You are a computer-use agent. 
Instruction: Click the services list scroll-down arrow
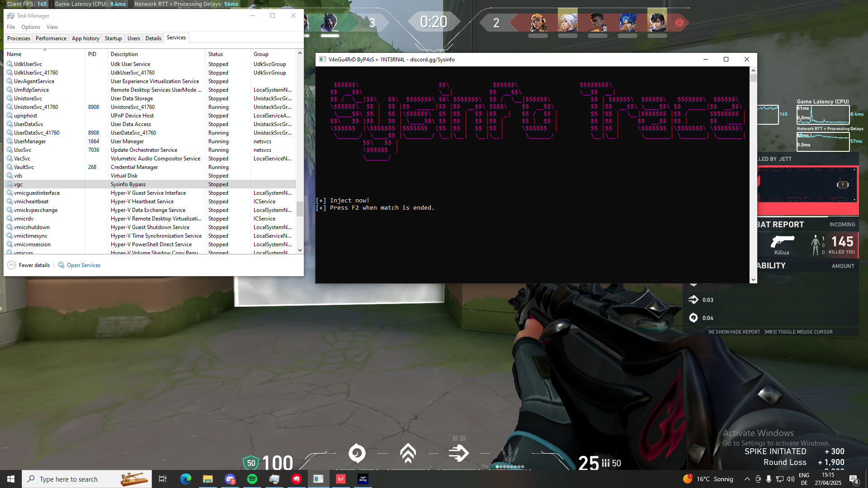pyautogui.click(x=300, y=250)
